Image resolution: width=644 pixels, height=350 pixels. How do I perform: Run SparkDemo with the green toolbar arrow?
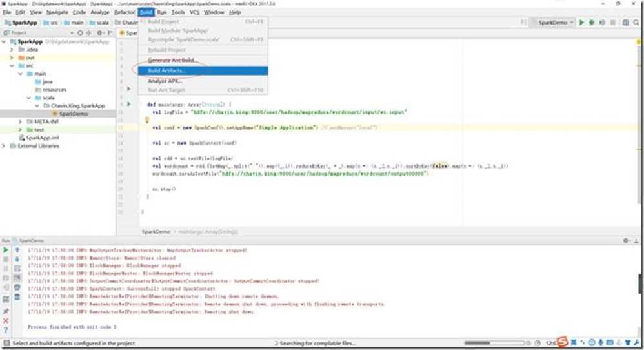point(581,23)
